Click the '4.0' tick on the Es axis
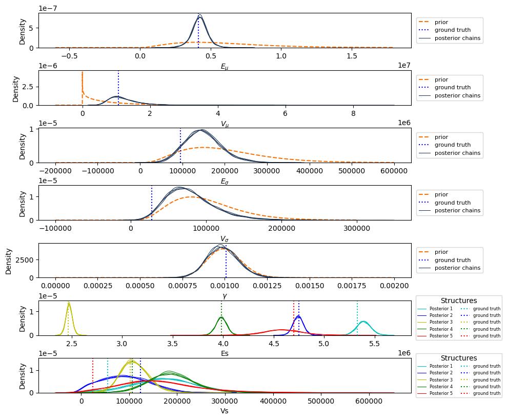Image resolution: width=507 pixels, height=420 pixels. (223, 343)
